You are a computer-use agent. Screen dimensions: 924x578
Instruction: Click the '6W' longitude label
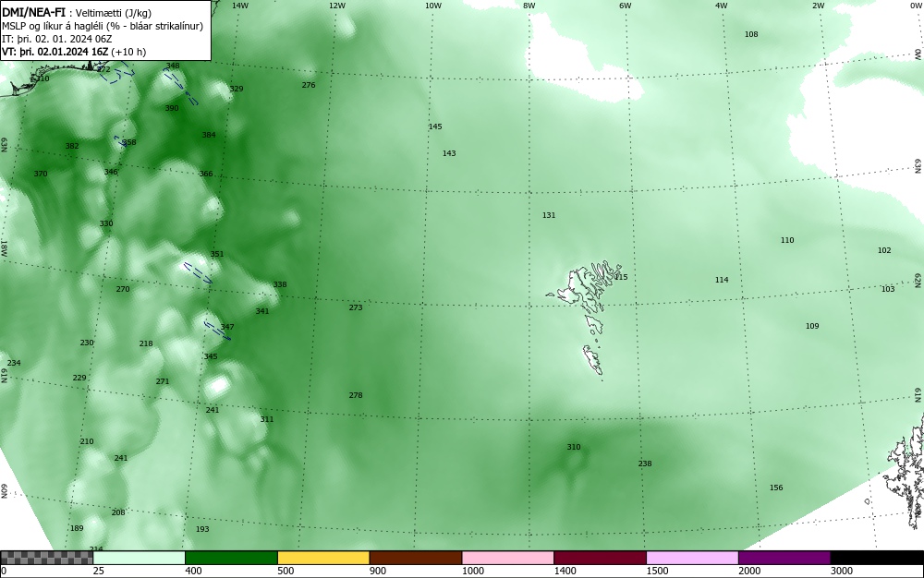(626, 6)
